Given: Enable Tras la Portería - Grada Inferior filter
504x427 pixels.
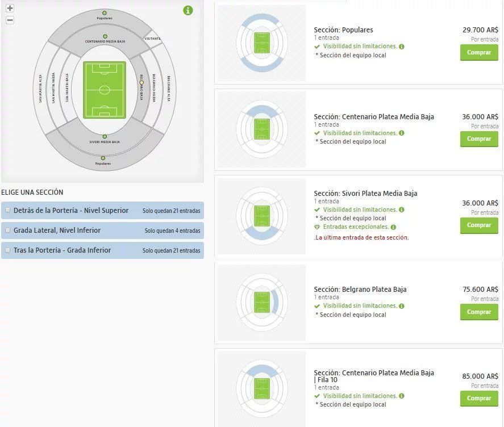Looking at the screenshot, I should 8,250.
